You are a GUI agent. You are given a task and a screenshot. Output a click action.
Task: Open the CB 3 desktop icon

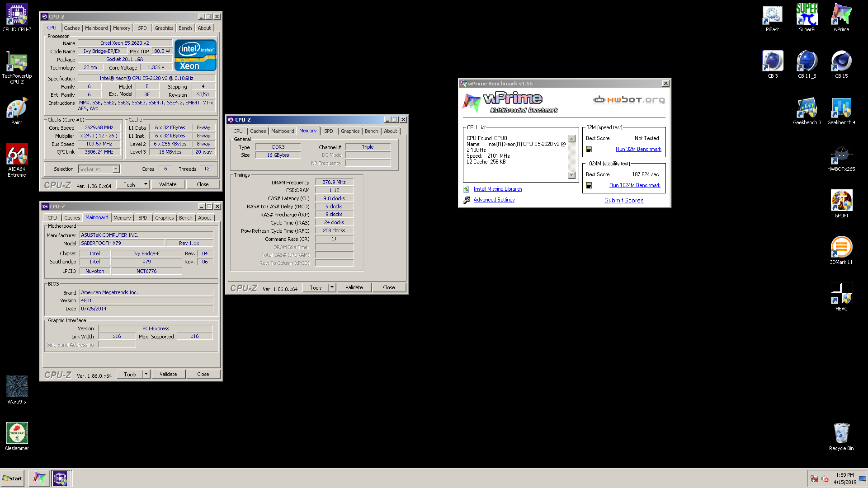pyautogui.click(x=773, y=64)
